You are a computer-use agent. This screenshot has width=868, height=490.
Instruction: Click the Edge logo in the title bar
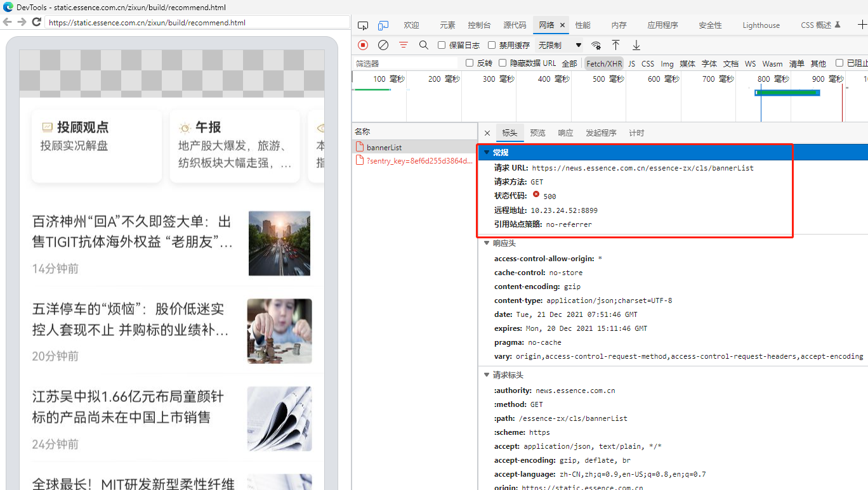point(8,7)
